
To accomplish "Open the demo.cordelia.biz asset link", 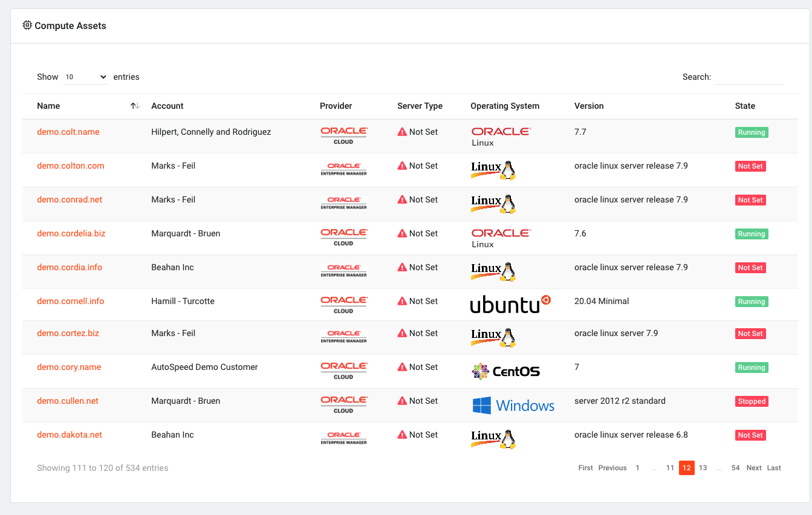I will (71, 233).
